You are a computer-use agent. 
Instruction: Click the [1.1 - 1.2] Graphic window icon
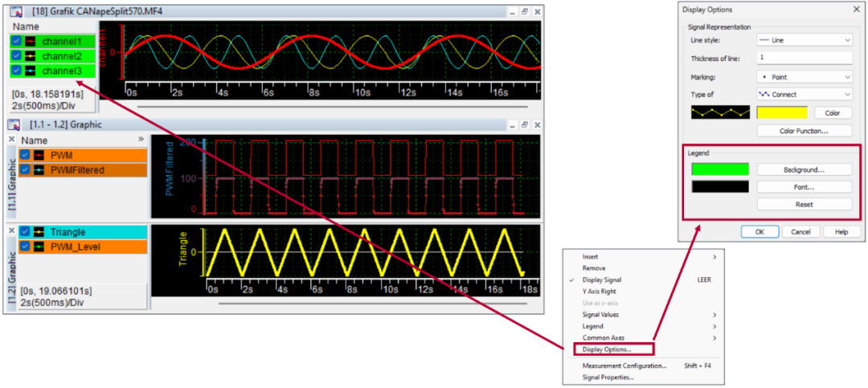[14, 125]
